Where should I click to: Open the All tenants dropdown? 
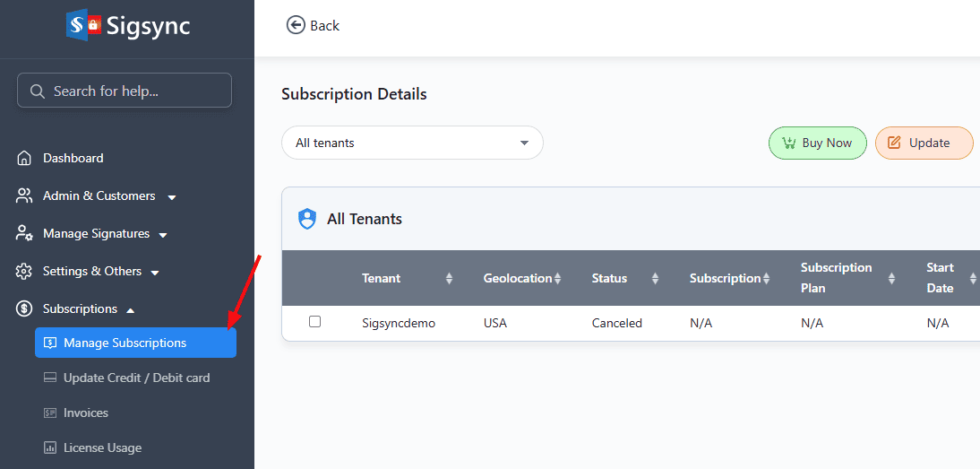click(x=412, y=143)
